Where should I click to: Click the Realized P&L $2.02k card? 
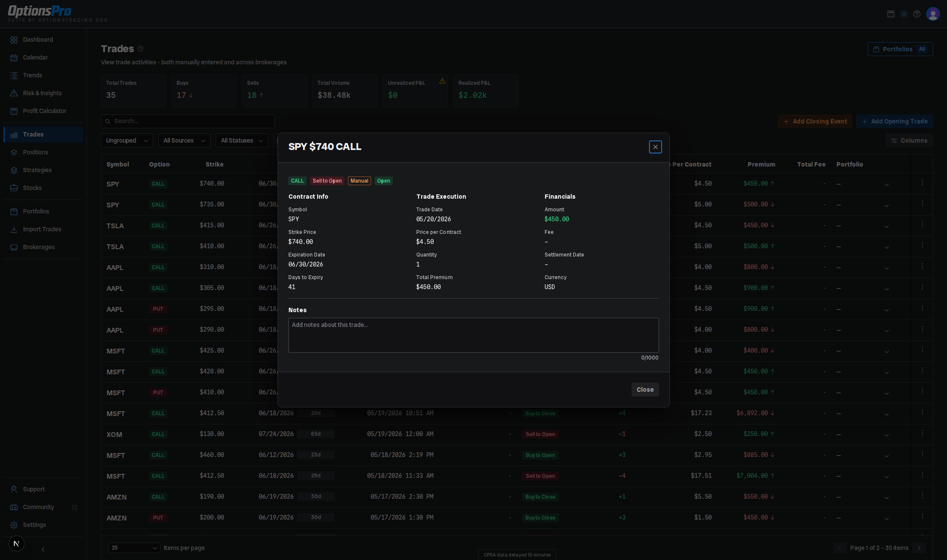(485, 90)
